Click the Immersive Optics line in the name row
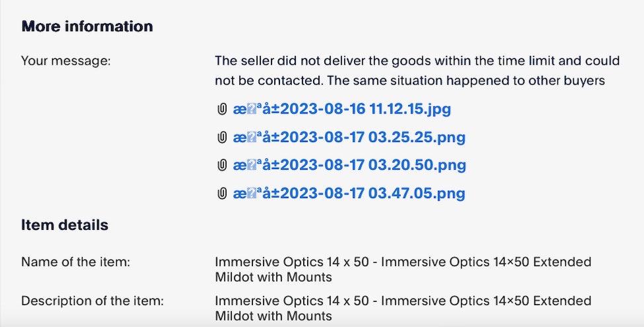Screen dimensions: 644x327 click(x=403, y=262)
